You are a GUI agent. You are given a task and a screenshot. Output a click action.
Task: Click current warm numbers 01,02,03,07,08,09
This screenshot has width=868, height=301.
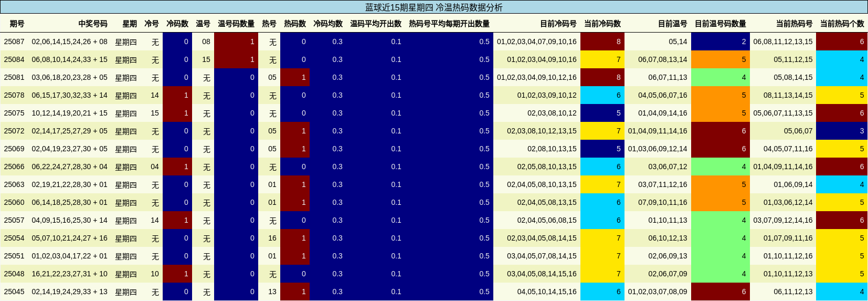(x=658, y=292)
